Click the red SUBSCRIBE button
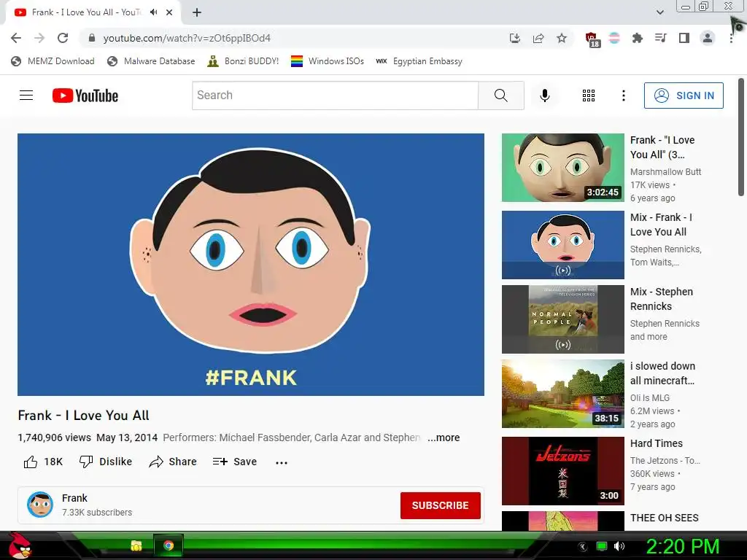This screenshot has height=560, width=747. tap(440, 505)
